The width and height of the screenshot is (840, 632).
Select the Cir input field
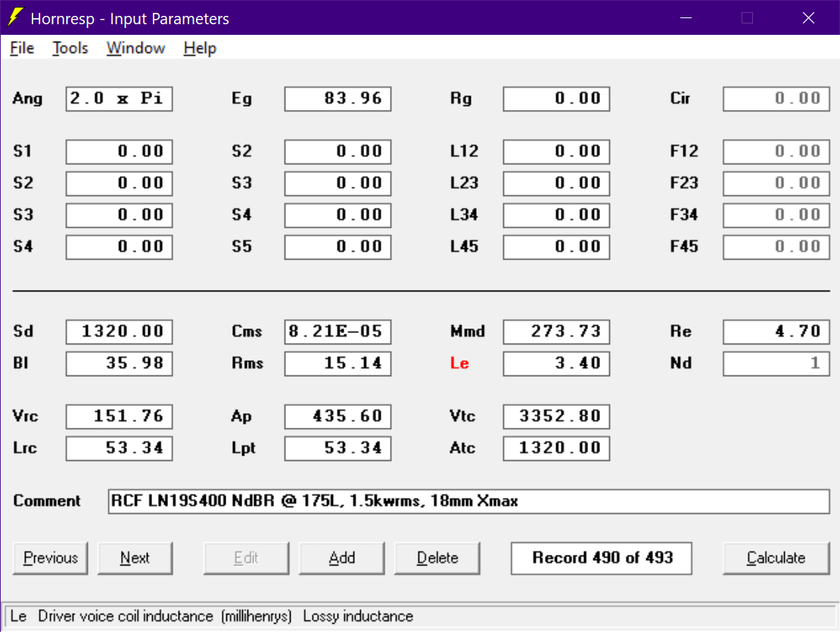click(x=776, y=98)
